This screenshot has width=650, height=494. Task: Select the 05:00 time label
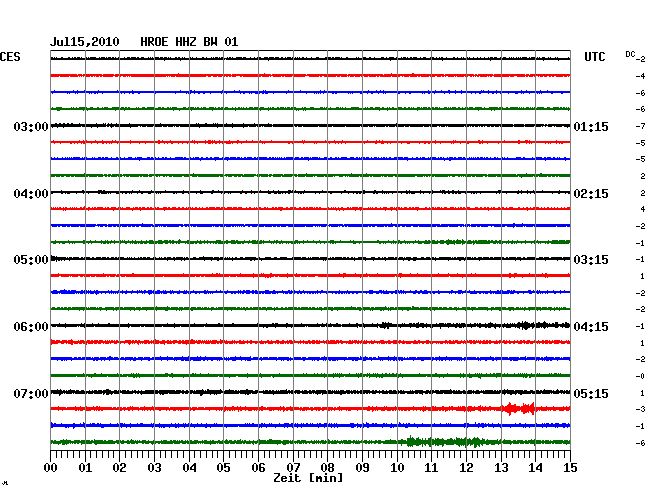(31, 260)
